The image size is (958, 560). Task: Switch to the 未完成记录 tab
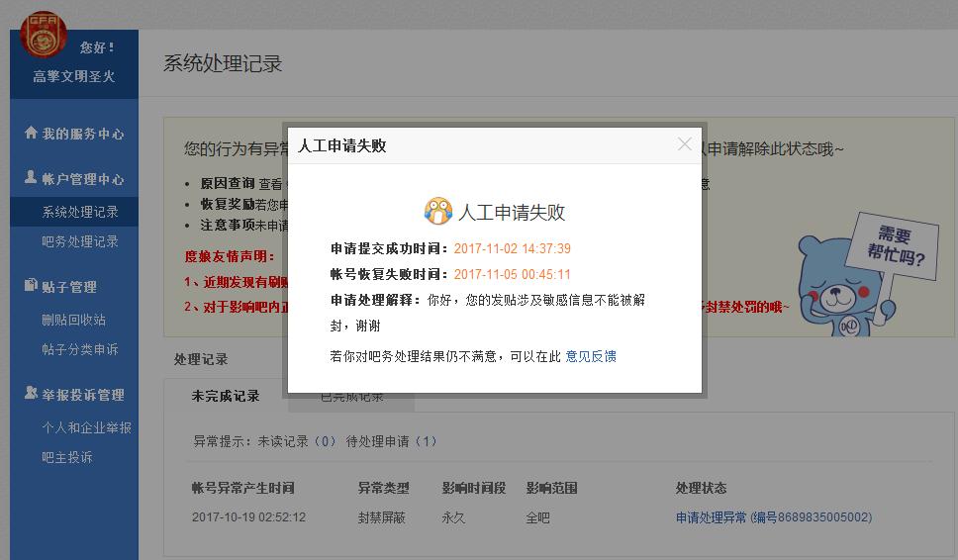click(x=226, y=396)
